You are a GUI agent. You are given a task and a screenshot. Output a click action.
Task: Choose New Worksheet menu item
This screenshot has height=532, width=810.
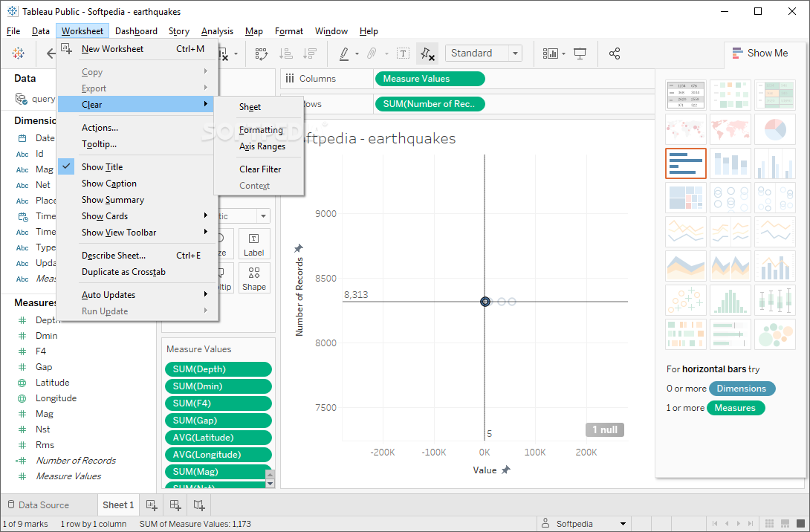[x=136, y=48]
